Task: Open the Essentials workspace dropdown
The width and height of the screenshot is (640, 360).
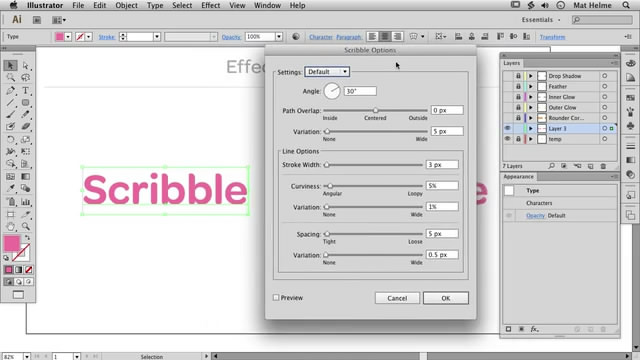Action: click(541, 20)
